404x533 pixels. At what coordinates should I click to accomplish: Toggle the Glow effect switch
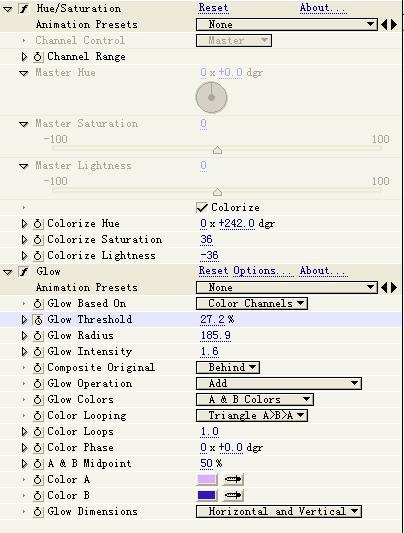click(23, 272)
